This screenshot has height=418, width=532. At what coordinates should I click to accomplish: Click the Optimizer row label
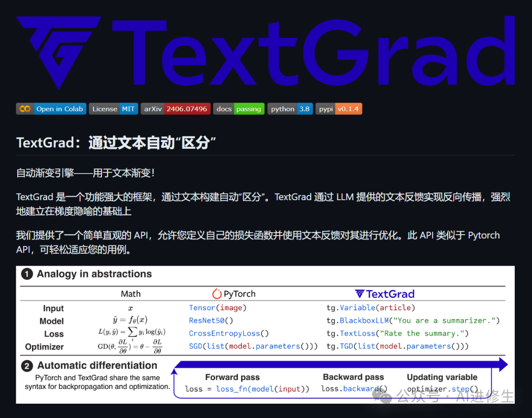click(x=44, y=347)
